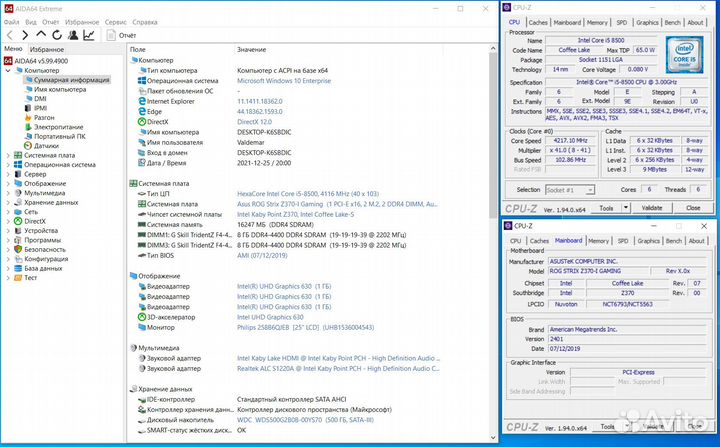Open Socket #1 selection dropdown in CPU-Z
This screenshot has width=720, height=447.
(570, 190)
